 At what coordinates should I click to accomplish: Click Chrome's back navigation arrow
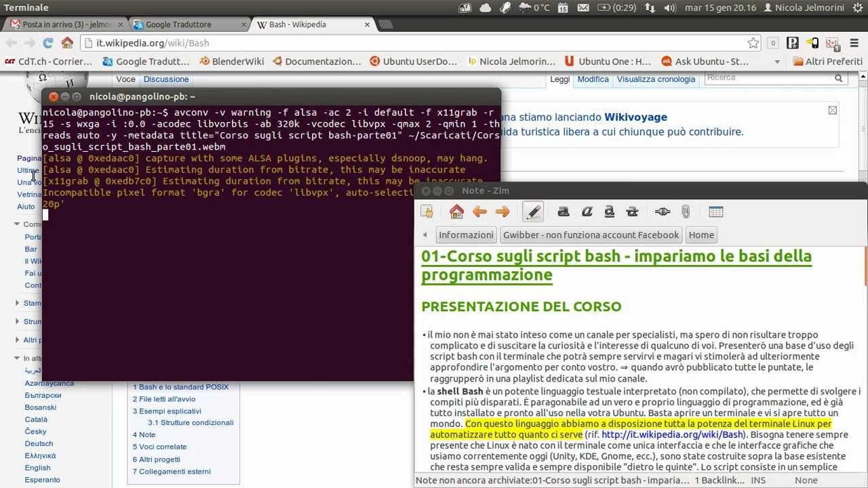point(10,43)
